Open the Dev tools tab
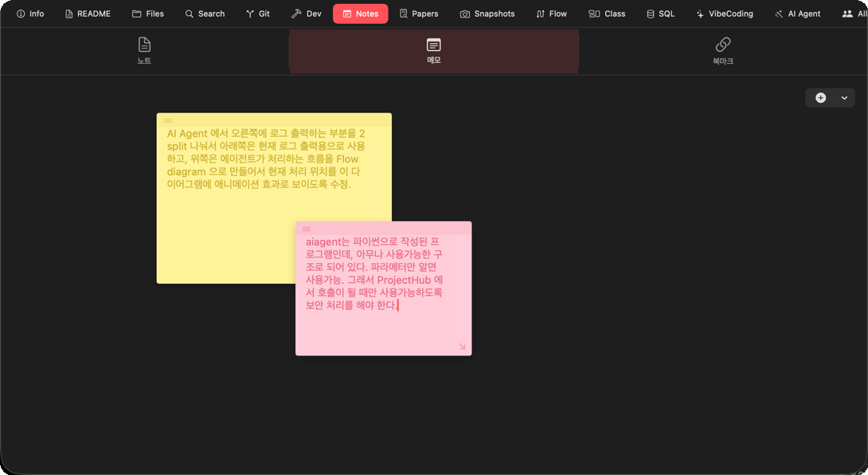868x475 pixels. click(306, 14)
